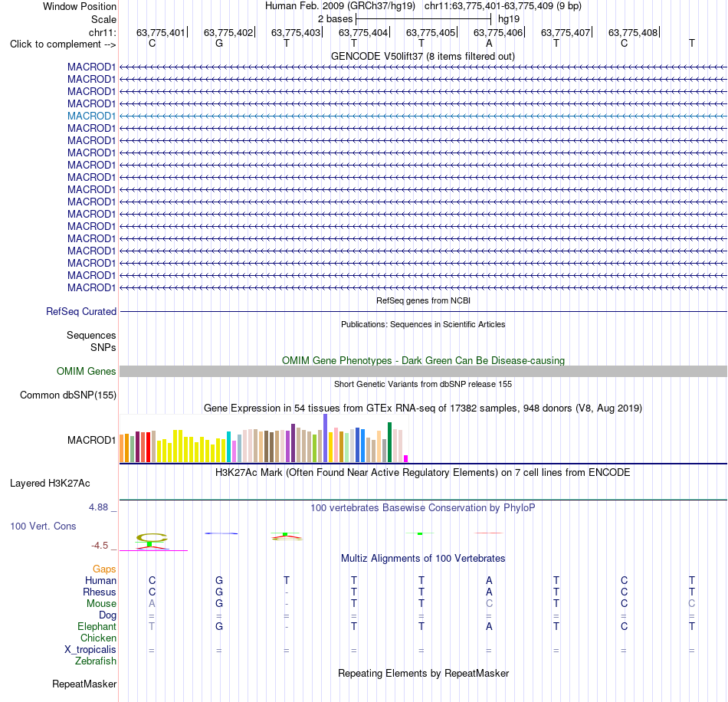This screenshot has width=728, height=702.
Task: Click the '2 bases' scale bar label
Action: 335,19
